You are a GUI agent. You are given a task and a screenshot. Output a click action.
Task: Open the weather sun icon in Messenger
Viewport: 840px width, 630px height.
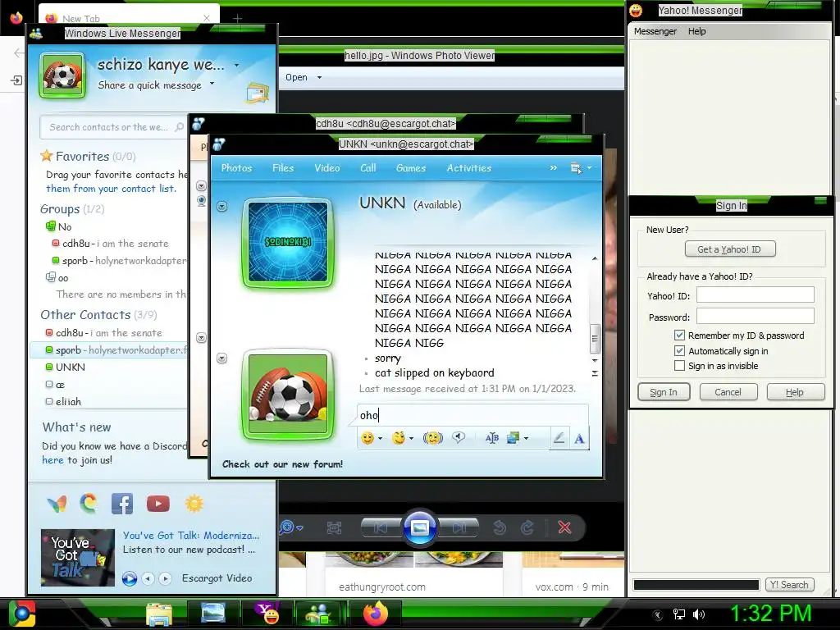pyautogui.click(x=194, y=504)
